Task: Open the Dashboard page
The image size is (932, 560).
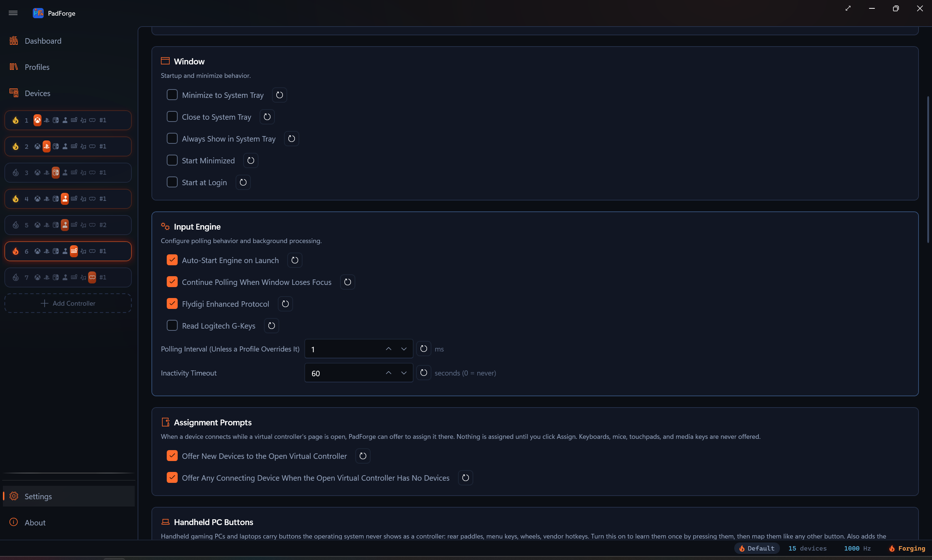Action: tap(69, 41)
